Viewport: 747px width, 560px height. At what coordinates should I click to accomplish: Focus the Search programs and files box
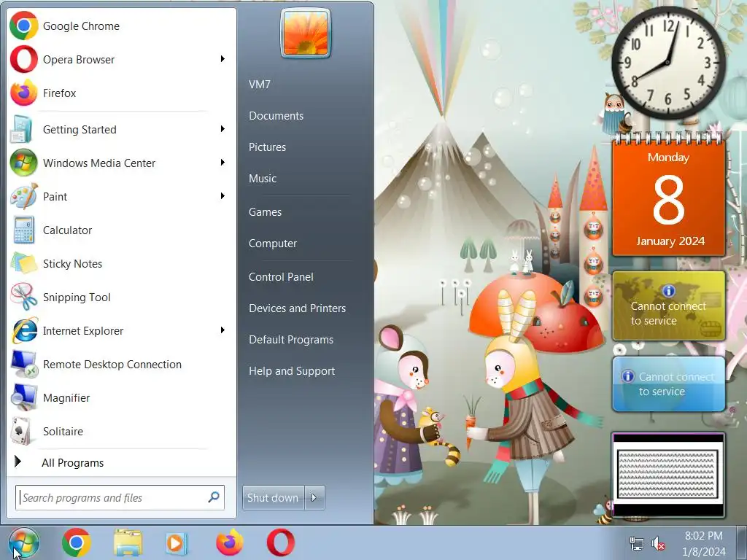tap(120, 497)
